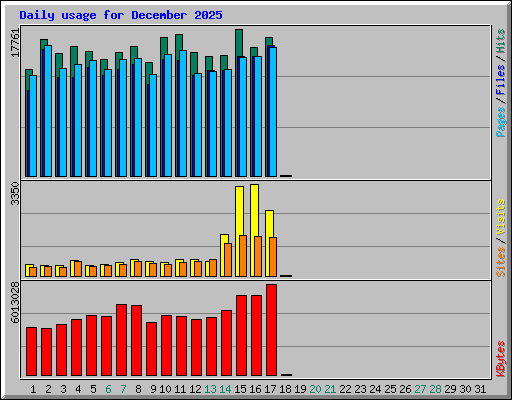This screenshot has width=512, height=400.
Task: Click day 1 on the x-axis
Action: (x=33, y=389)
